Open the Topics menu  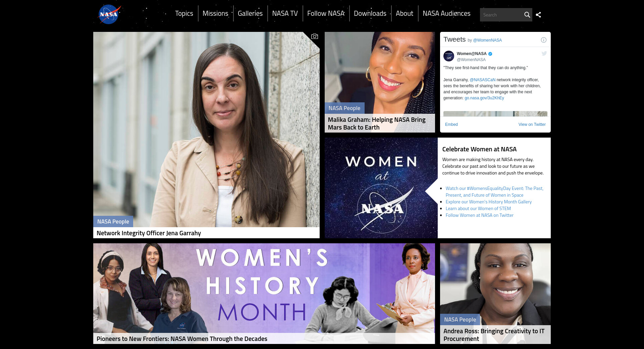[x=184, y=13]
